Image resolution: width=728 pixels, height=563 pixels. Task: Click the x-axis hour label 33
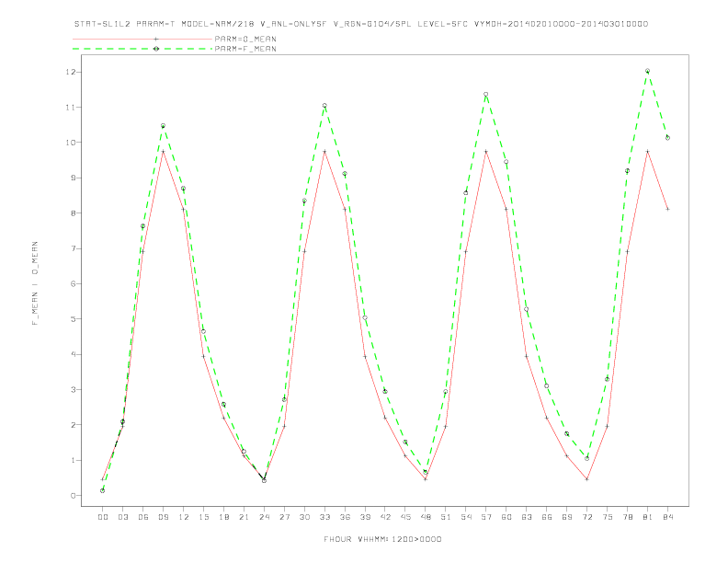pos(324,517)
